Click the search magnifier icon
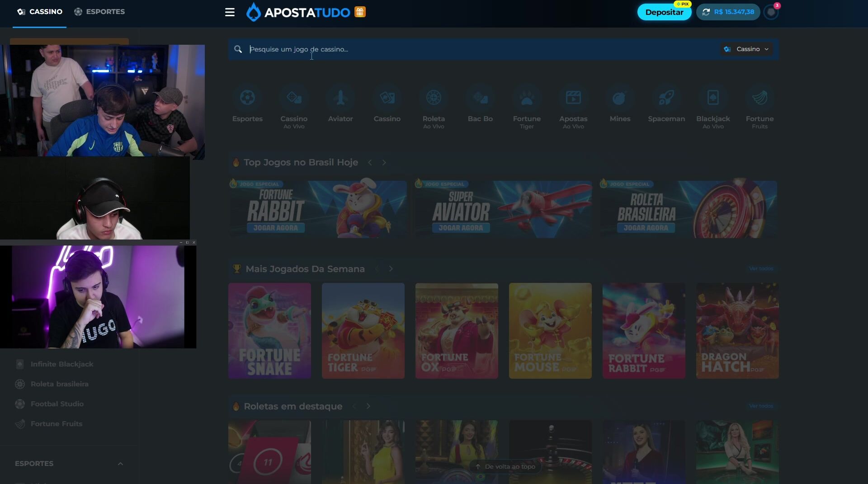 click(x=238, y=49)
